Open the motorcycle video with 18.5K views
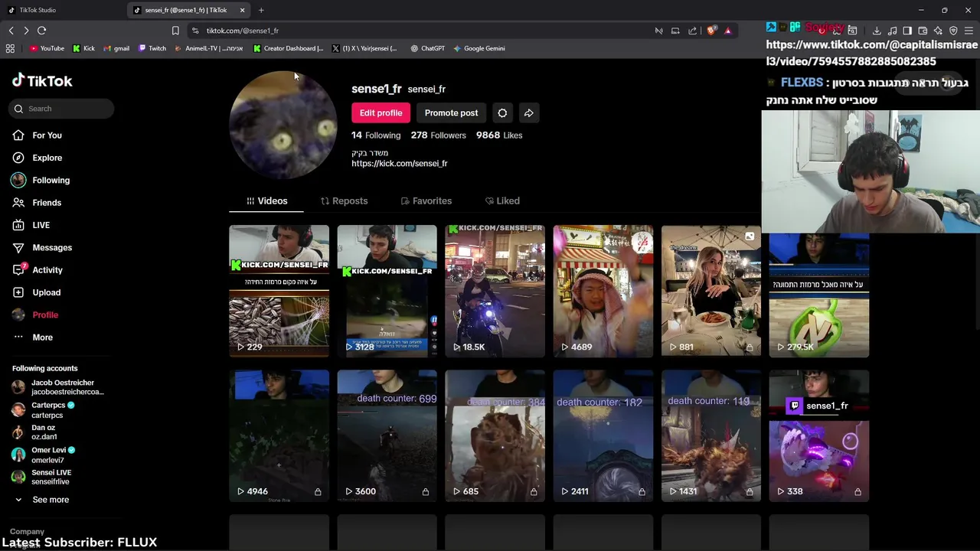This screenshot has width=980, height=551. coord(495,291)
